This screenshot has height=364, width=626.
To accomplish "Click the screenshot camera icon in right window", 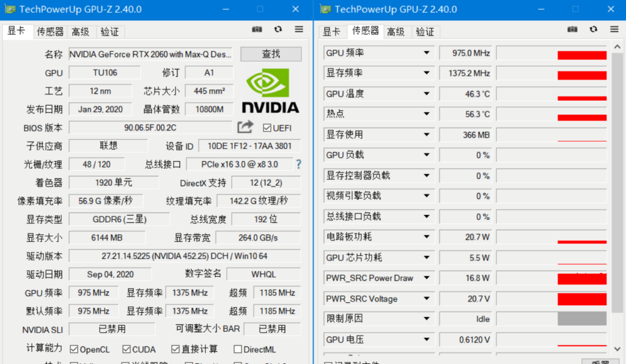I will click(572, 29).
